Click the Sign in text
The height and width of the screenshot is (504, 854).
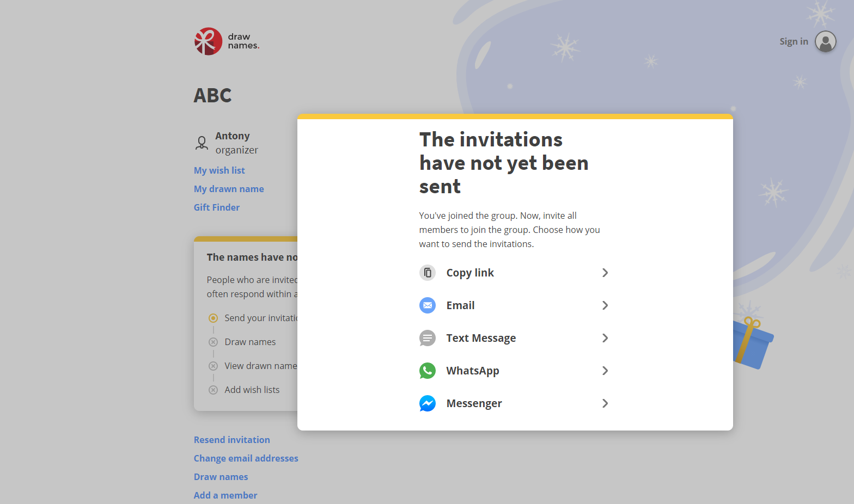[794, 41]
